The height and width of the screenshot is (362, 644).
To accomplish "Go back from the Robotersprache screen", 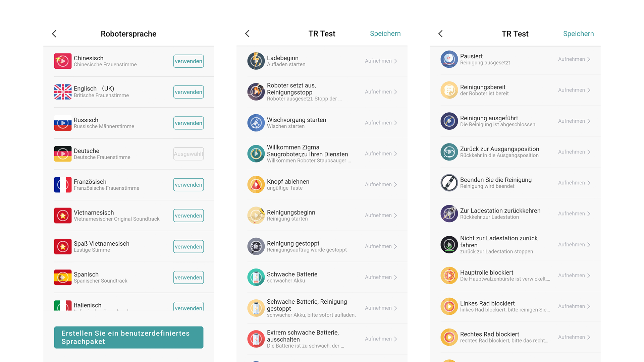I will (x=54, y=34).
